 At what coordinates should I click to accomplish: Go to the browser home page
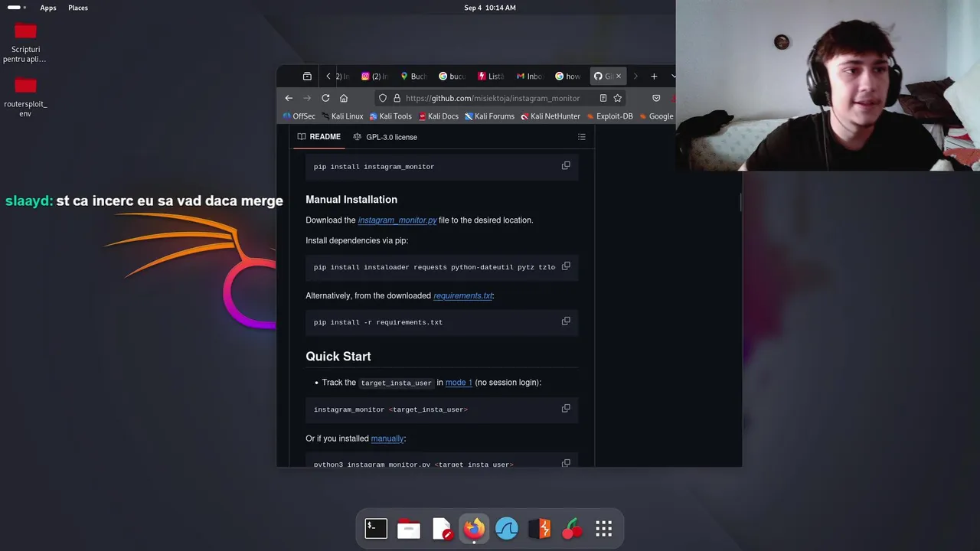(x=344, y=98)
